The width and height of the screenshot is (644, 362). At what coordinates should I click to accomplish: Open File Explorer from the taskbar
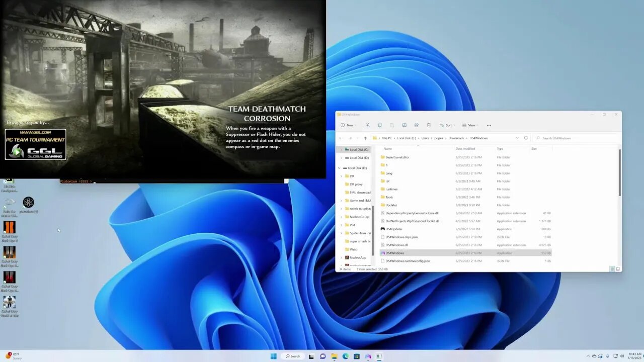coord(334,356)
